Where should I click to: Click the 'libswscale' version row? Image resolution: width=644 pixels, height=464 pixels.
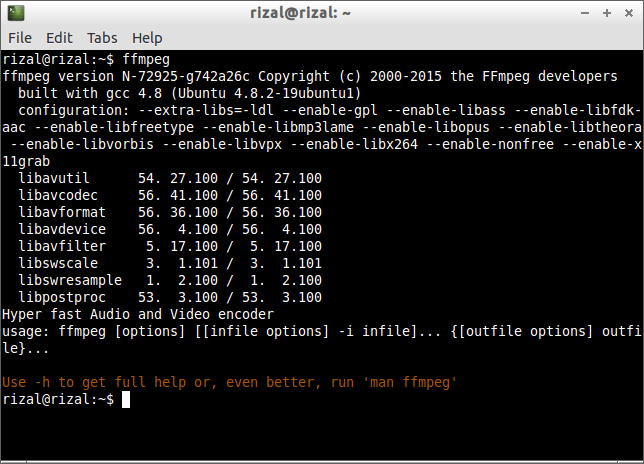170,263
